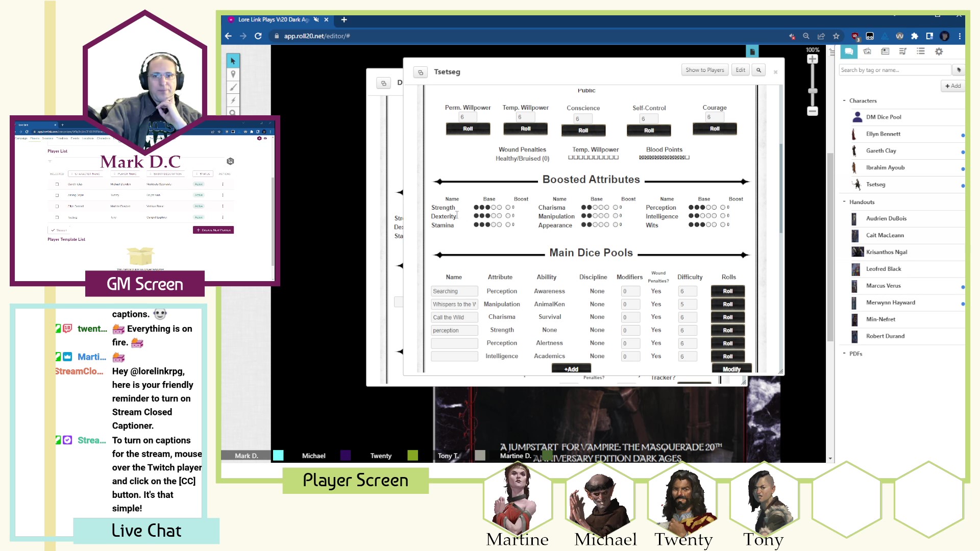Click the page toolbar icon above canvas

point(752,52)
